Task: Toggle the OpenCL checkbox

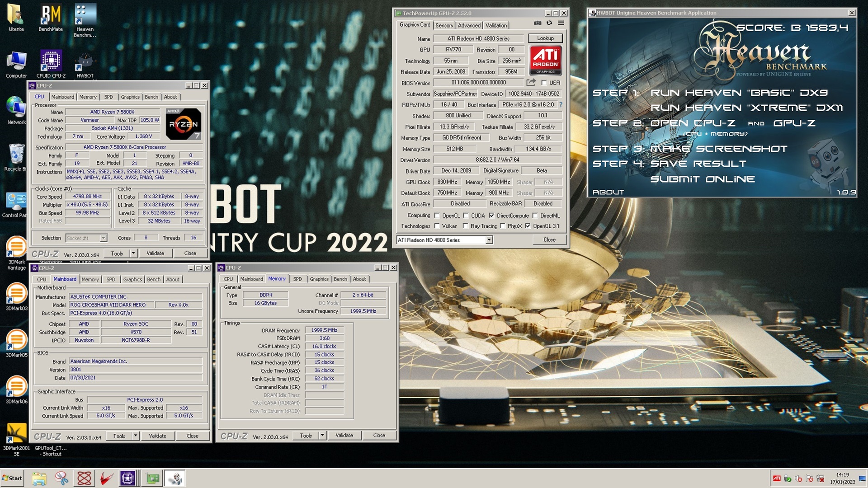Action: [437, 216]
